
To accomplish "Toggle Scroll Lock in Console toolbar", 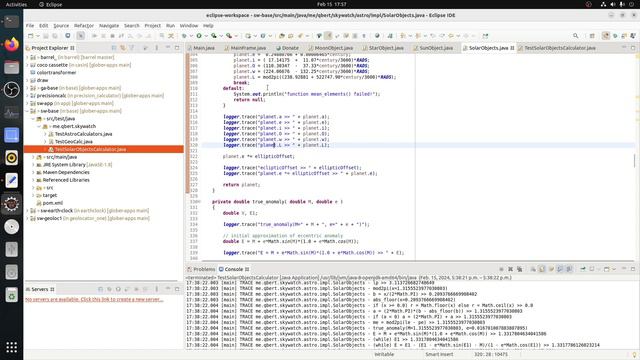I will (542, 269).
